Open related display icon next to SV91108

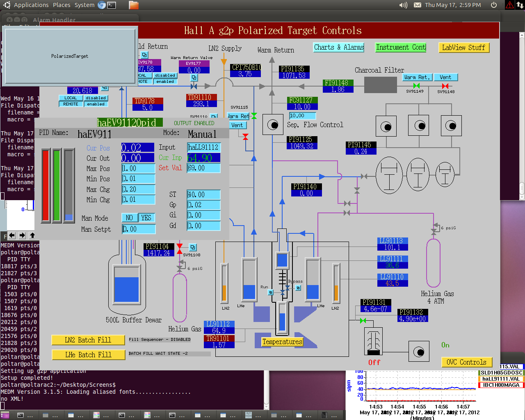pyautogui.click(x=193, y=247)
